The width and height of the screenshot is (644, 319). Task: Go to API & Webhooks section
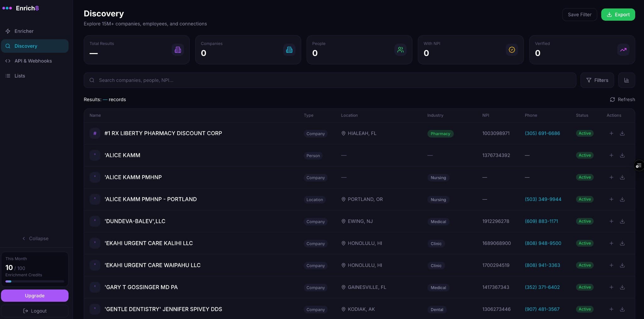(33, 61)
